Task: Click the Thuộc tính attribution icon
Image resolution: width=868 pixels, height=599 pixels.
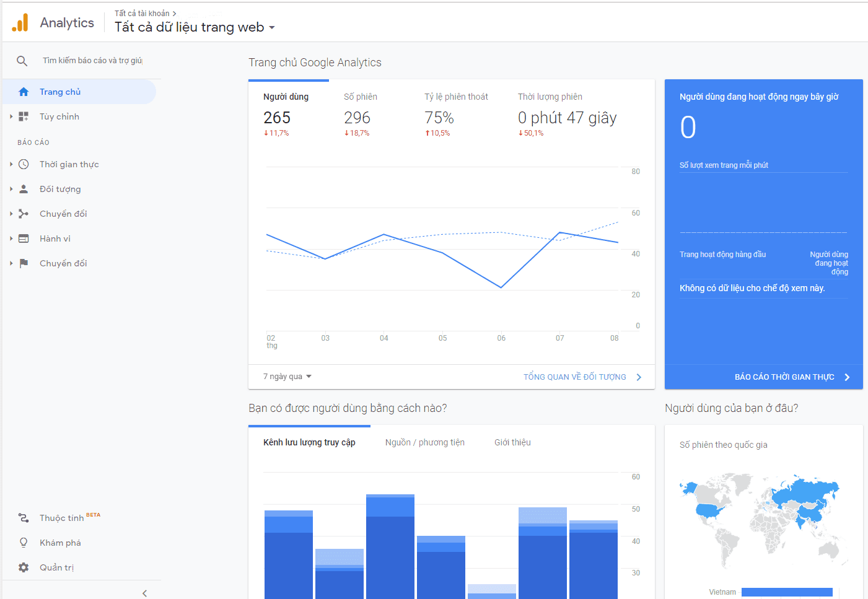Action: 24,518
